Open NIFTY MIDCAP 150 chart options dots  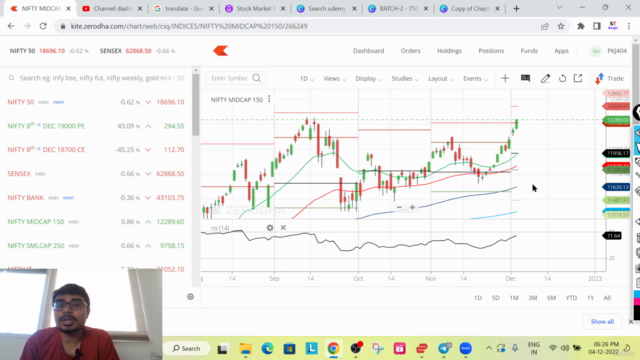tap(269, 99)
